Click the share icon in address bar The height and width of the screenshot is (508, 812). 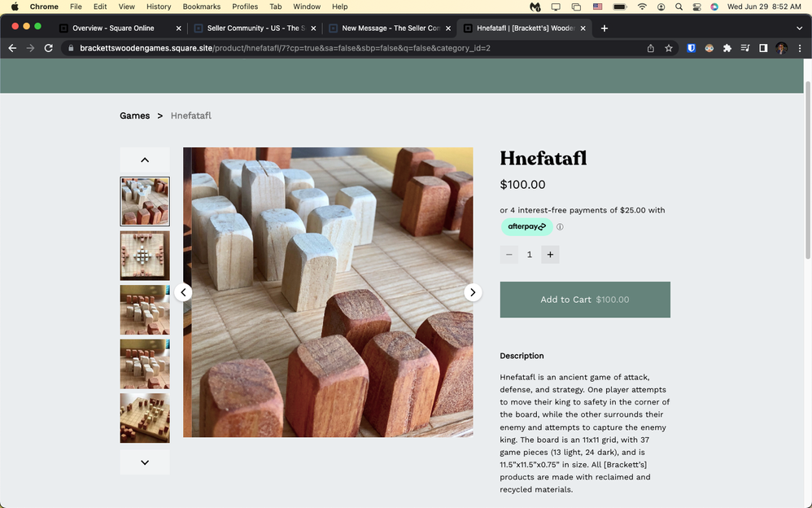(651, 48)
